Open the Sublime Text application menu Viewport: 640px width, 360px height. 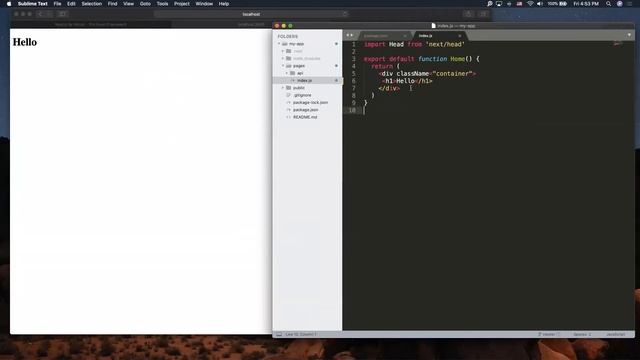pos(33,4)
